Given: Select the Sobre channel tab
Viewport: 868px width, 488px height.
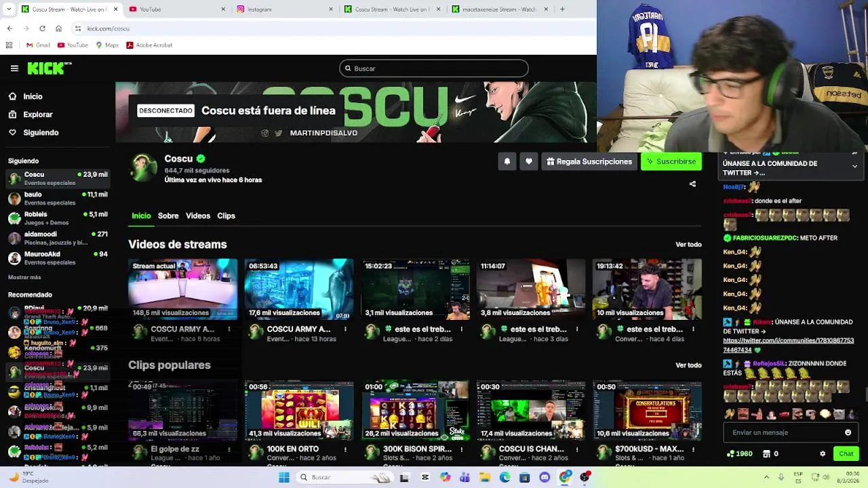Looking at the screenshot, I should 168,216.
